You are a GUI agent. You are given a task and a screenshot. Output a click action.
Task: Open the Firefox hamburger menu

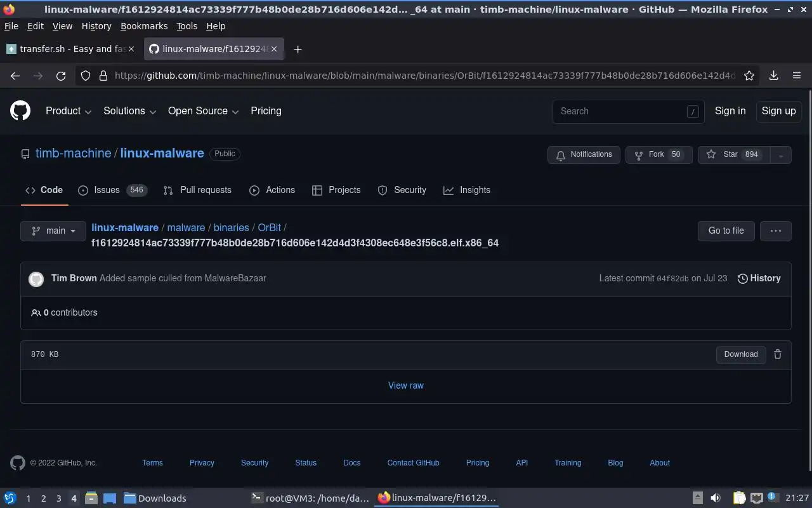[x=797, y=76]
